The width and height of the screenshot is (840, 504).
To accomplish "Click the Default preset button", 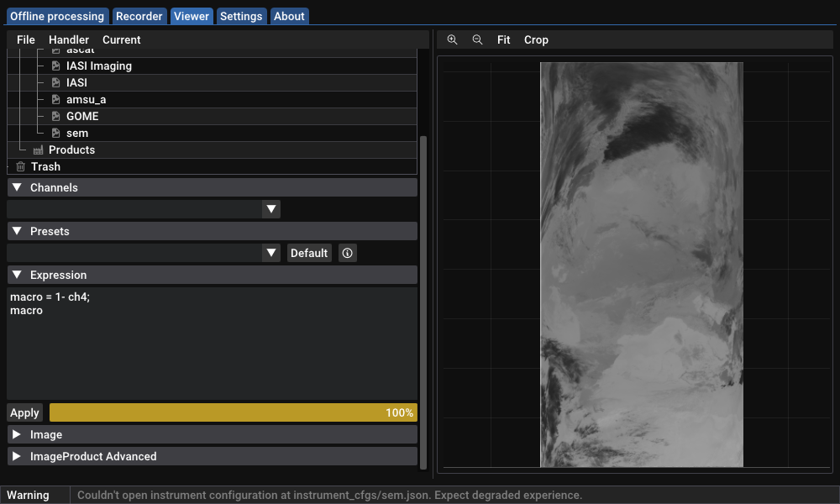I will 309,253.
